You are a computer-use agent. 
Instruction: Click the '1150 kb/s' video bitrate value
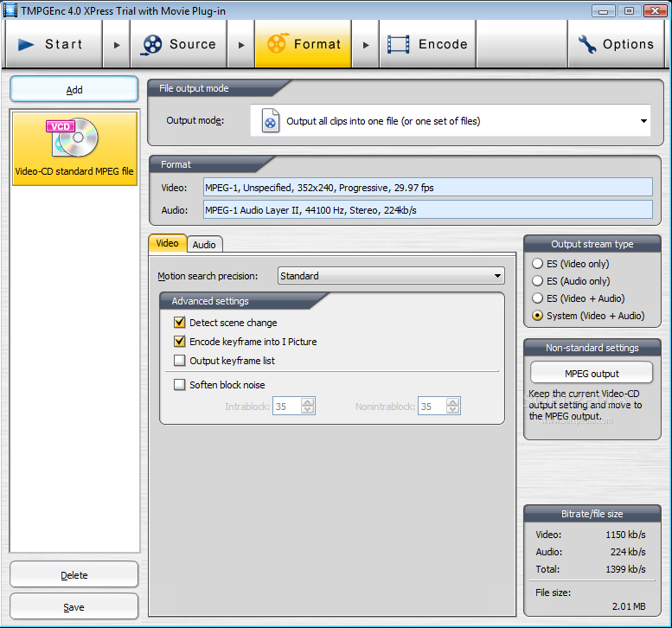coord(625,535)
